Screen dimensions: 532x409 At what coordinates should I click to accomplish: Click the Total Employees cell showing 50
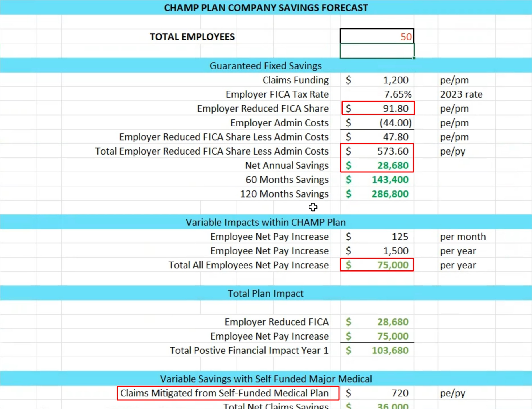pos(377,36)
